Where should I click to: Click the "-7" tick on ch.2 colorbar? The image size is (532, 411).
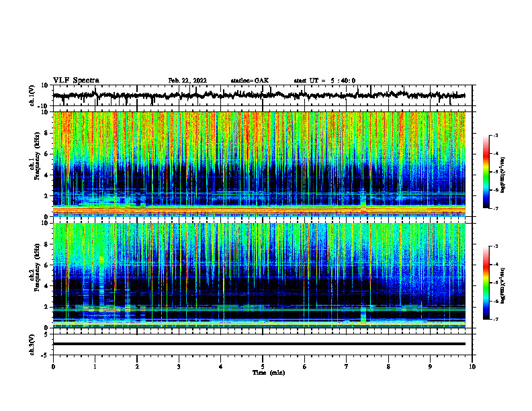pos(496,319)
